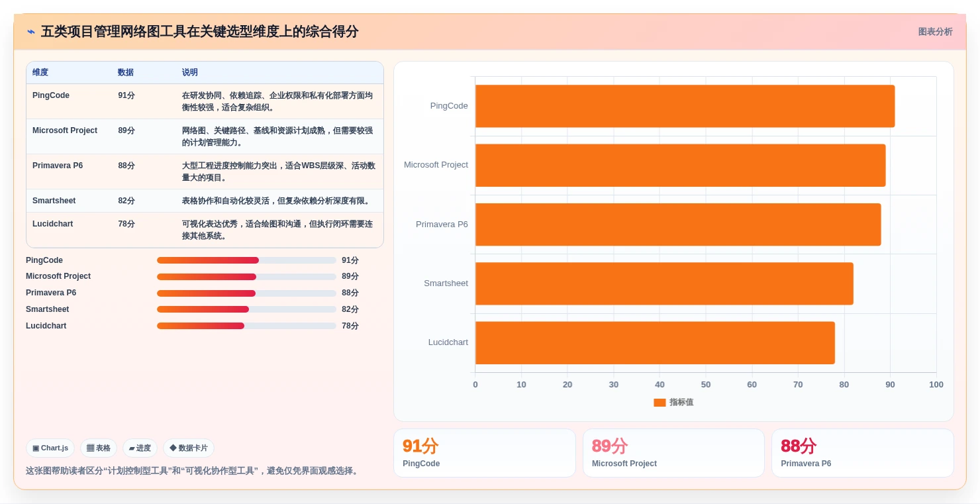Click the Smartsheet bar in the chart
Image resolution: width=980 pixels, height=504 pixels.
click(664, 283)
